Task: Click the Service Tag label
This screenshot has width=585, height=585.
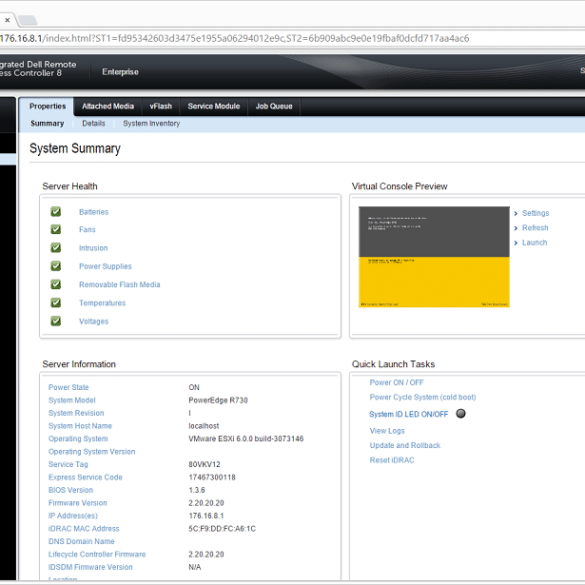Action: point(68,464)
